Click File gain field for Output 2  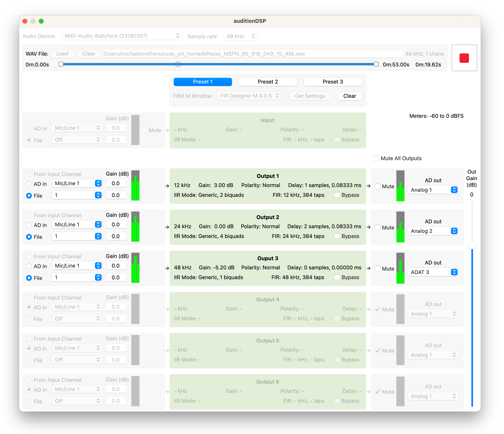[x=116, y=236]
